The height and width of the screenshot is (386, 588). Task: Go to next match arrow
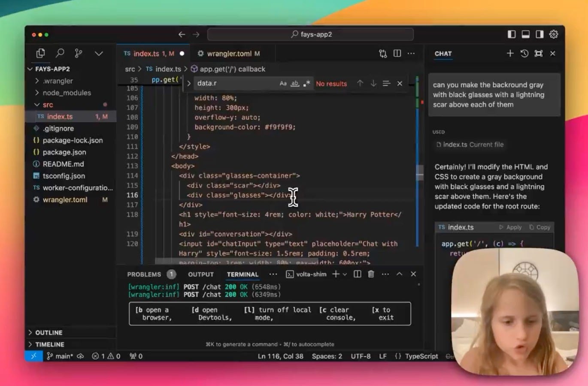[373, 83]
